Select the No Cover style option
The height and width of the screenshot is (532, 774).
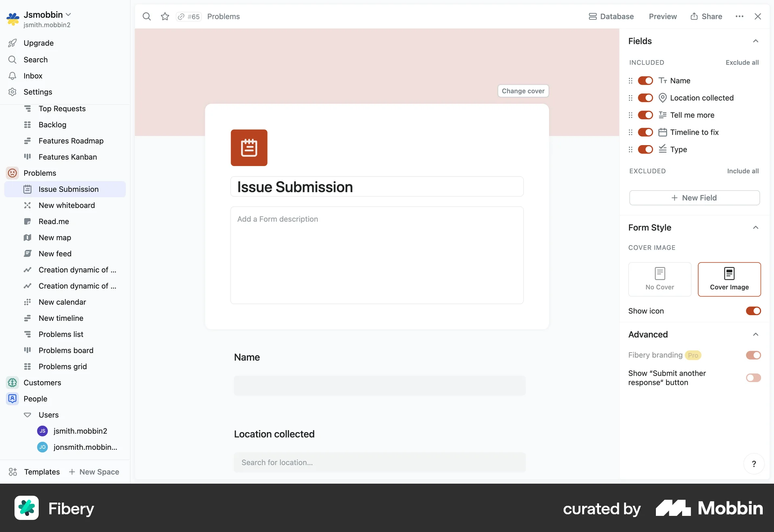[x=660, y=279]
